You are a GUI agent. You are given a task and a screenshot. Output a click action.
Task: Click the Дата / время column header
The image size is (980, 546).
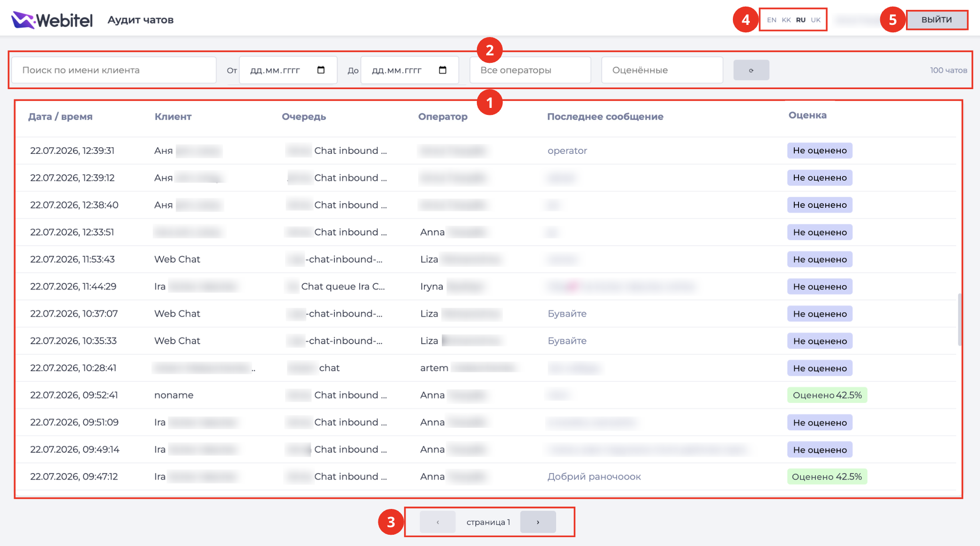(x=60, y=116)
